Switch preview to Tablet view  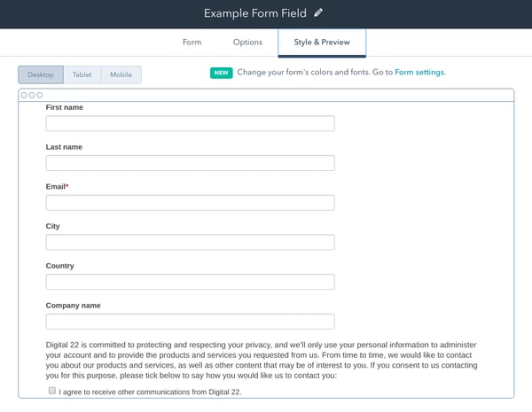click(x=82, y=74)
